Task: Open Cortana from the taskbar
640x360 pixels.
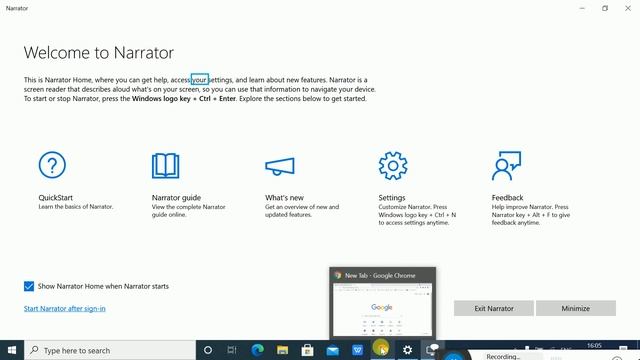Action: coord(208,350)
